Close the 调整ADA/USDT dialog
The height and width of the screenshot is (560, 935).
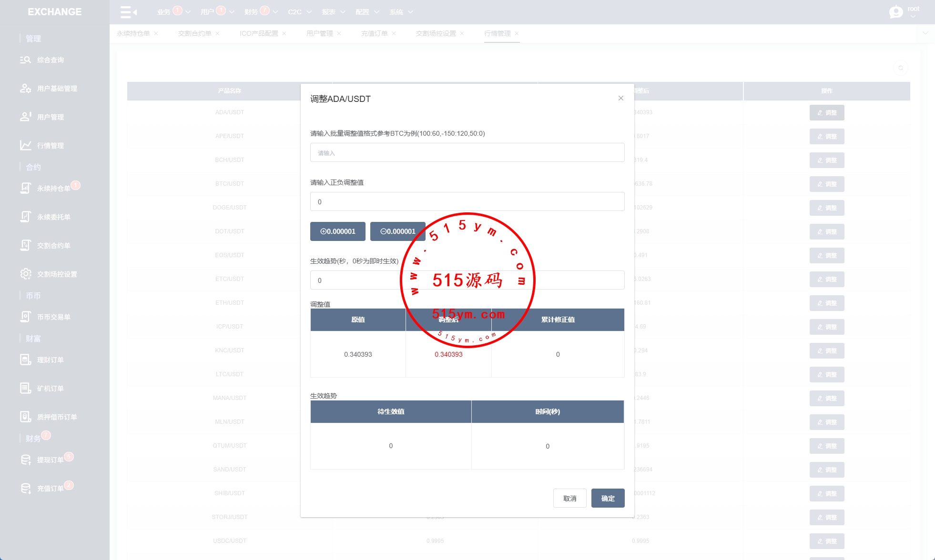[620, 98]
